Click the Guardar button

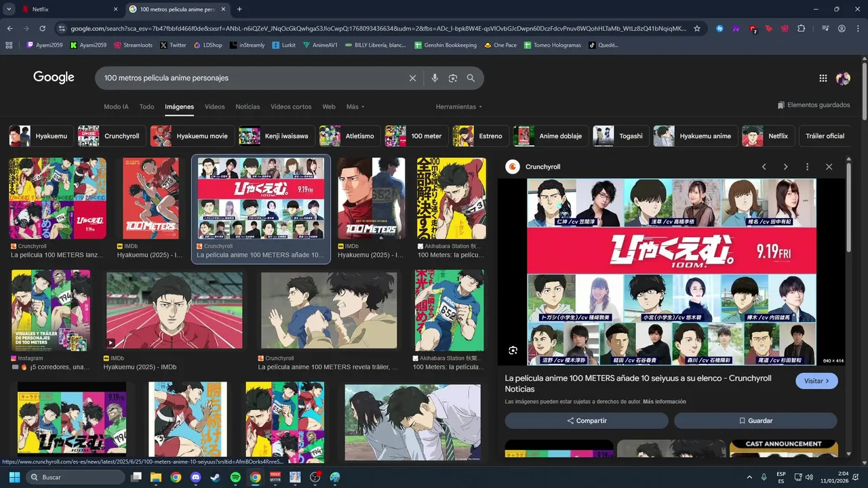[755, 420]
